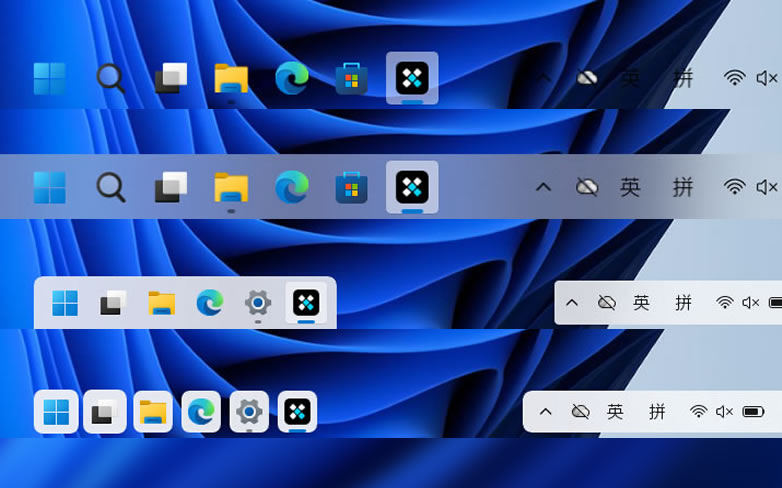Open Settings gear in the single rounded dock panel

(x=258, y=302)
